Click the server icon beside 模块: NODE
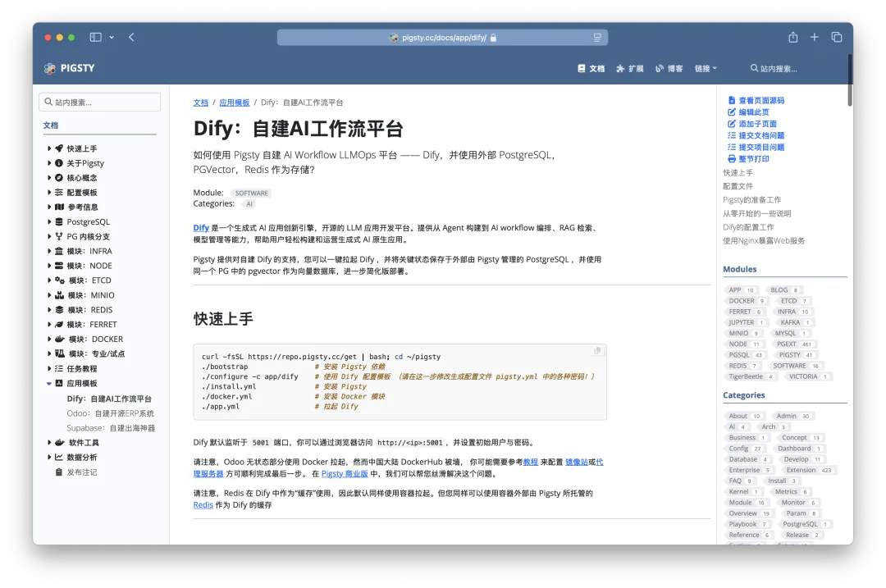 pyautogui.click(x=59, y=266)
